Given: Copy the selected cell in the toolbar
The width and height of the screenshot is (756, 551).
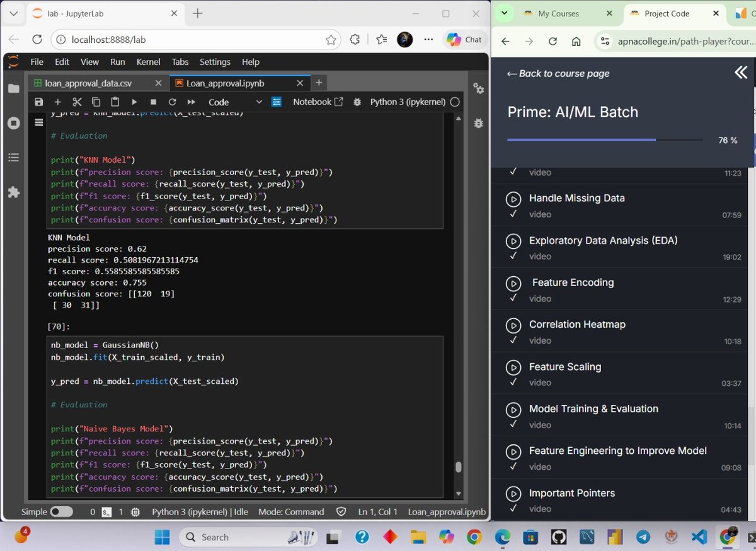Looking at the screenshot, I should [x=96, y=101].
